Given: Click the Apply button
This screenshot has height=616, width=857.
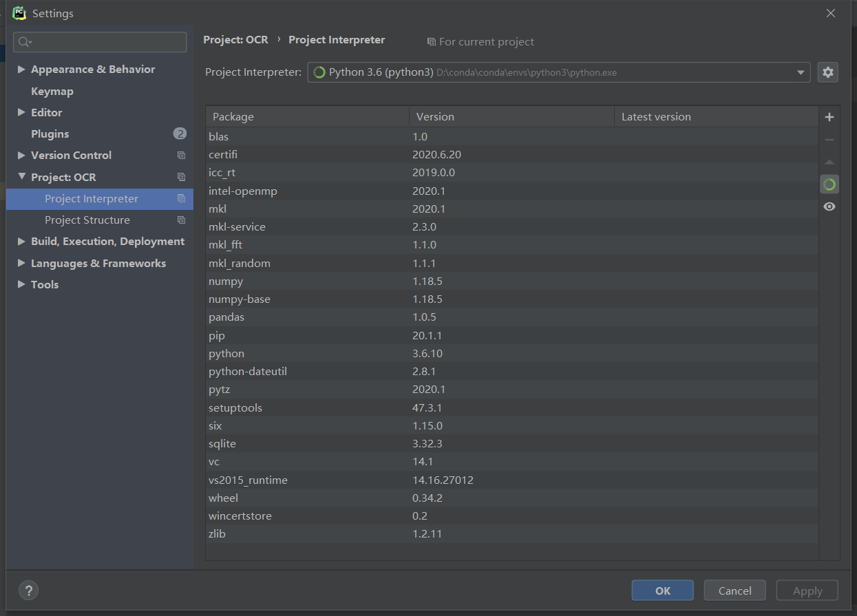Looking at the screenshot, I should pos(807,591).
